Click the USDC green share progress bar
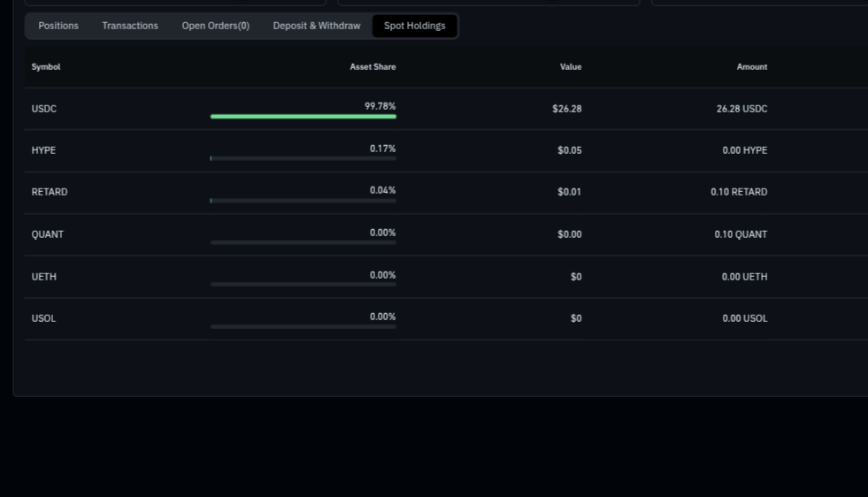The width and height of the screenshot is (868, 497). (303, 116)
